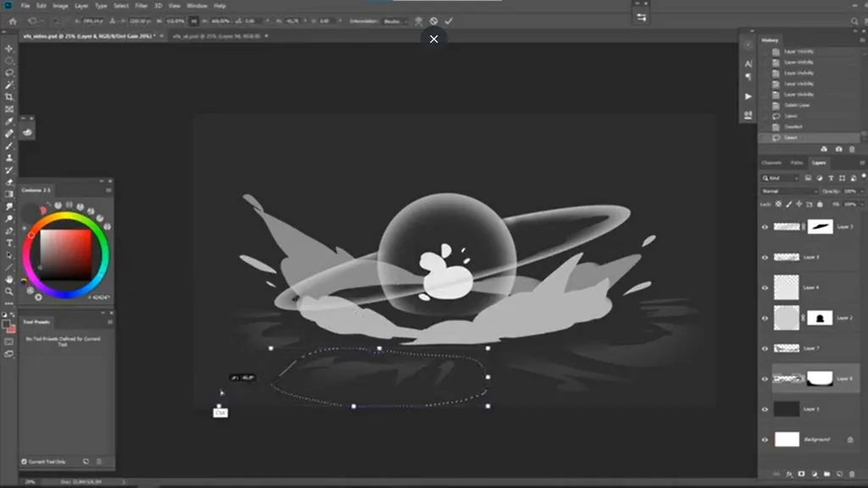The width and height of the screenshot is (868, 488).
Task: Toggle warp mode icon in options bar
Action: [419, 21]
